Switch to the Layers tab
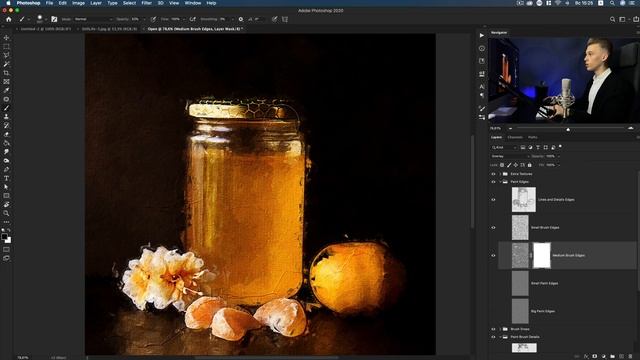 point(496,138)
